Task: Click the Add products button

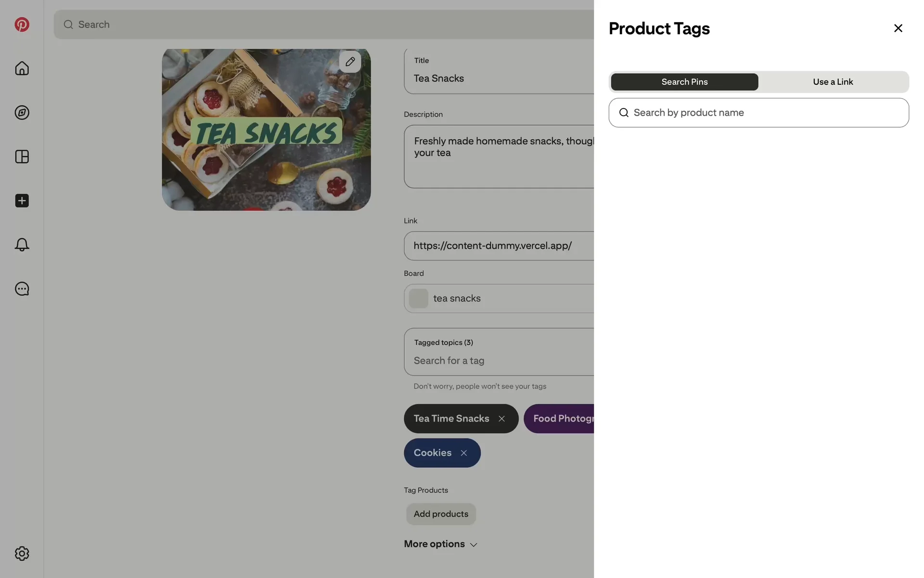Action: [441, 514]
